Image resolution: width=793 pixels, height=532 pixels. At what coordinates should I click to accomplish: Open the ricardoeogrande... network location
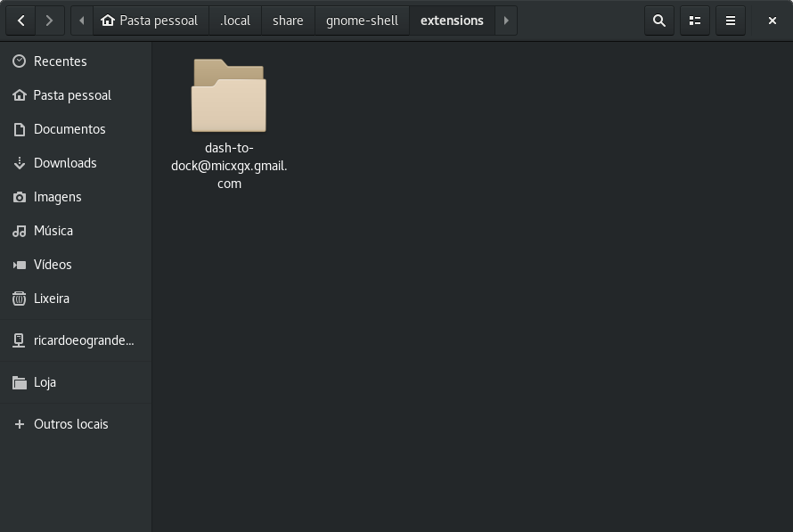76,340
